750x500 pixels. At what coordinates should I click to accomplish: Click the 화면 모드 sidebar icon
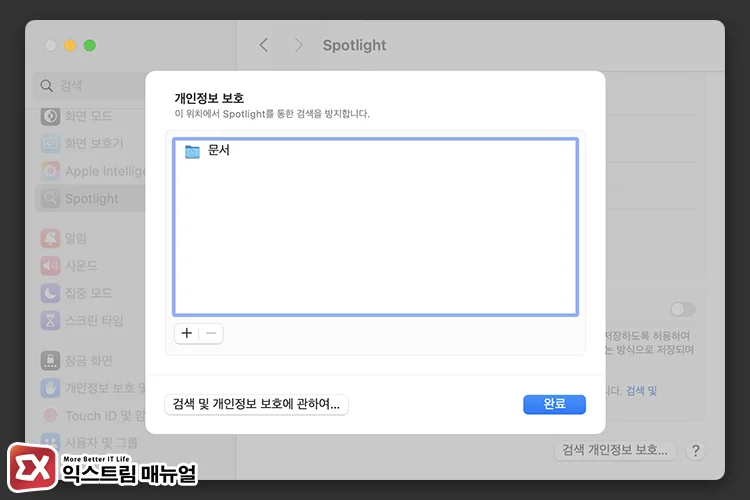point(50,116)
